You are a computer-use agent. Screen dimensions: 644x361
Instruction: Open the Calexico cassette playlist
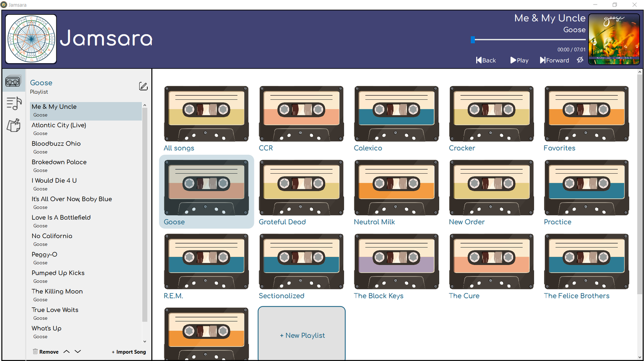[396, 113]
